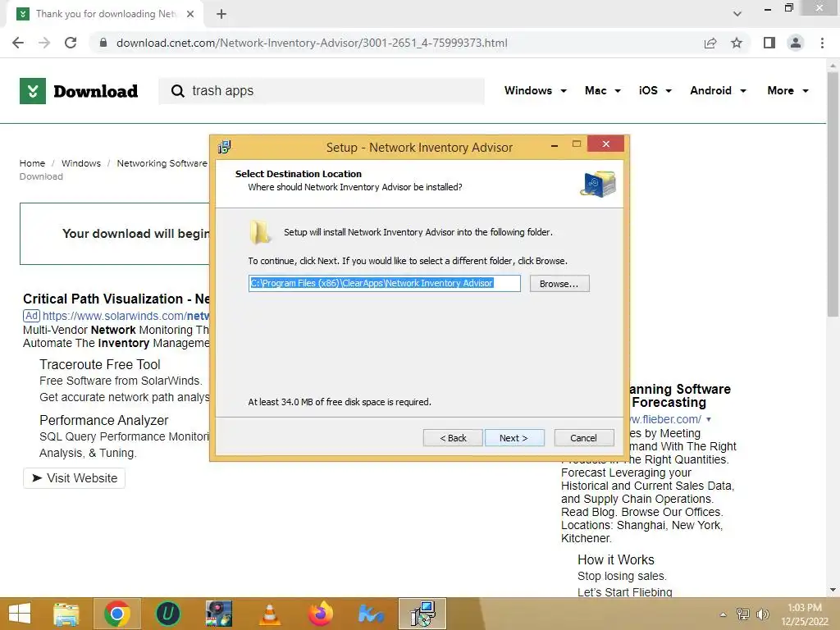Click the Download site wordmark
The width and height of the screenshot is (840, 630).
click(95, 91)
